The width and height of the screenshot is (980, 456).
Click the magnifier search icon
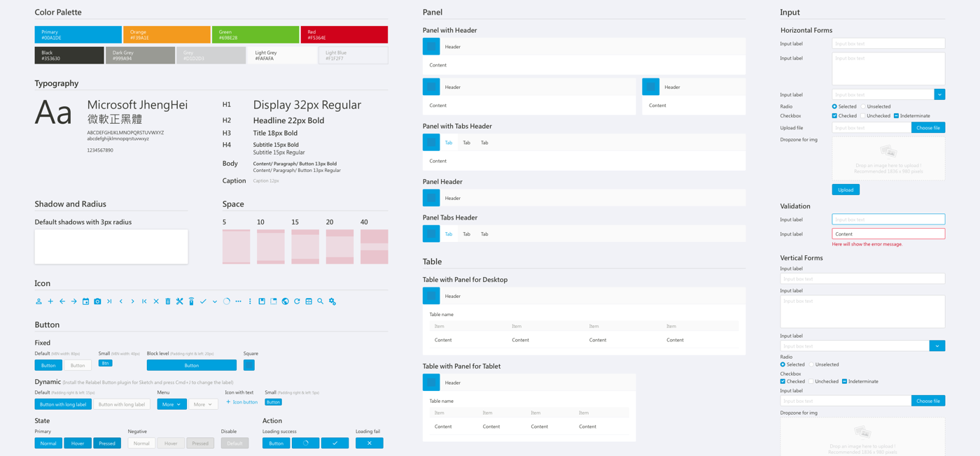click(321, 301)
